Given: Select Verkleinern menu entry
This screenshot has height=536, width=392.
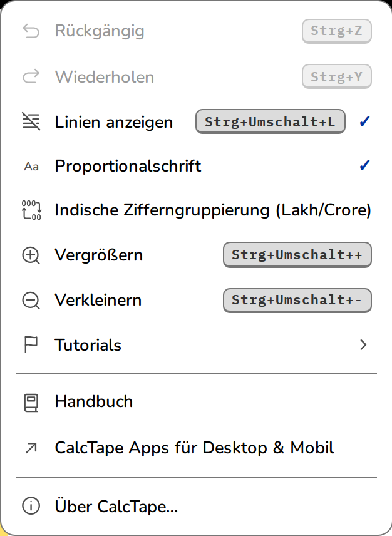Looking at the screenshot, I should 197,300.
